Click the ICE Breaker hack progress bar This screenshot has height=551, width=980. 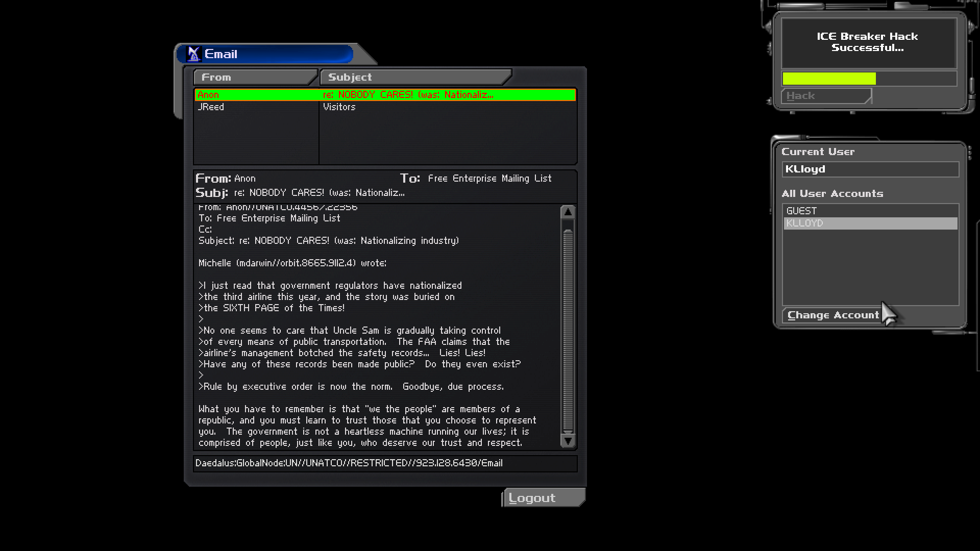869,79
